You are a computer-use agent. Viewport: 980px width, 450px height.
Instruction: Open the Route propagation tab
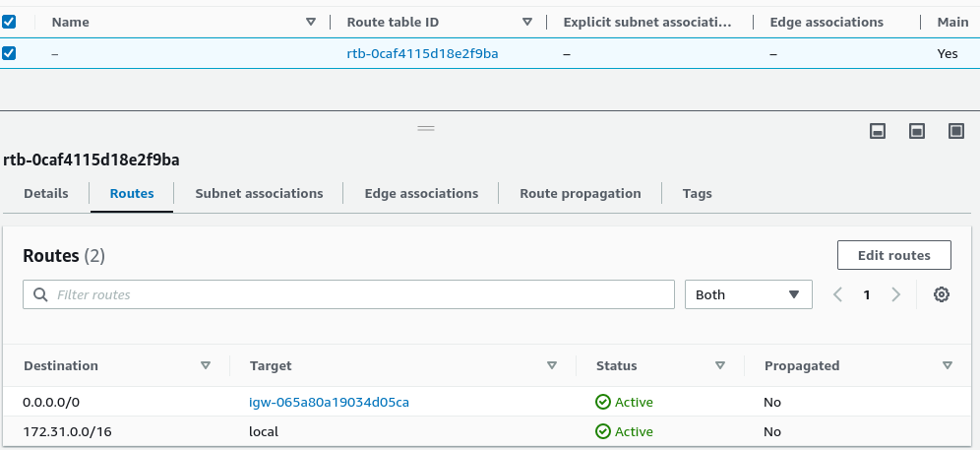click(x=580, y=193)
